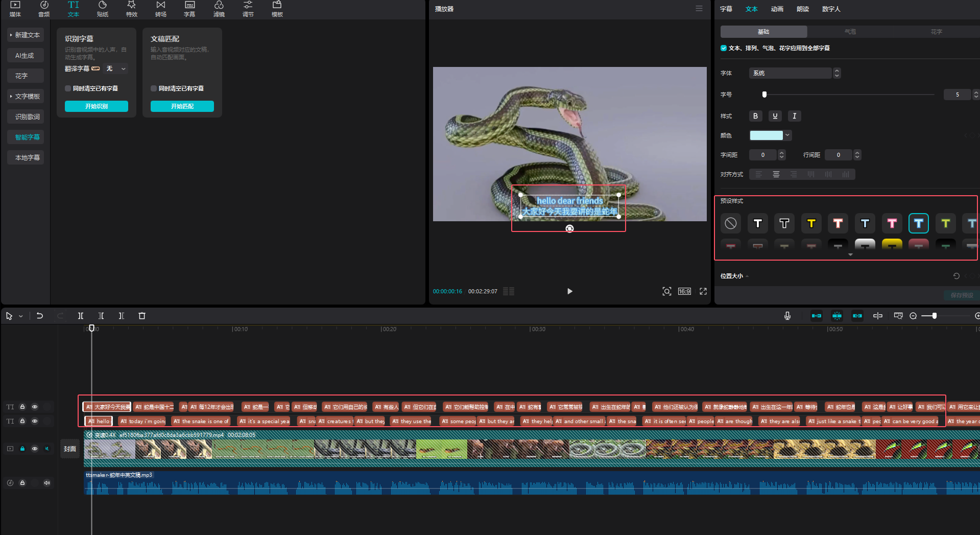Click the 封面 cover button
Viewport: 980px width, 535px height.
(x=70, y=449)
